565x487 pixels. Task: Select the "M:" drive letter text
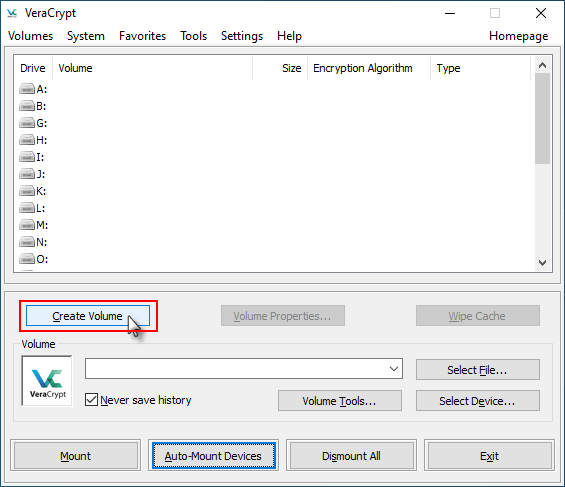coord(42,225)
